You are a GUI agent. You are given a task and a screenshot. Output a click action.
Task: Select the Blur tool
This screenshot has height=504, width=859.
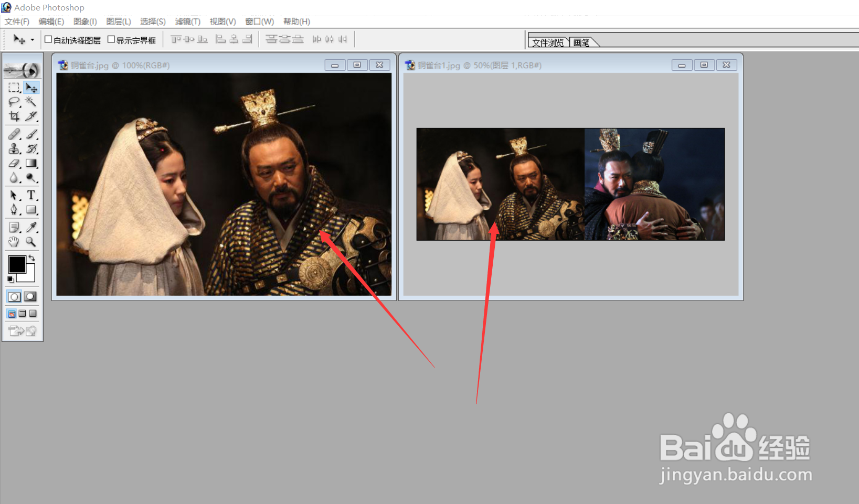(14, 178)
